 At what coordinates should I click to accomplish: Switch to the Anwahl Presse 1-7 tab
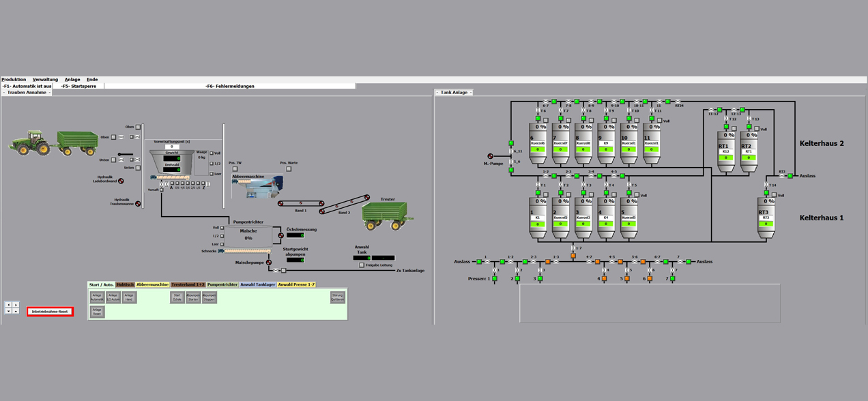tap(297, 284)
